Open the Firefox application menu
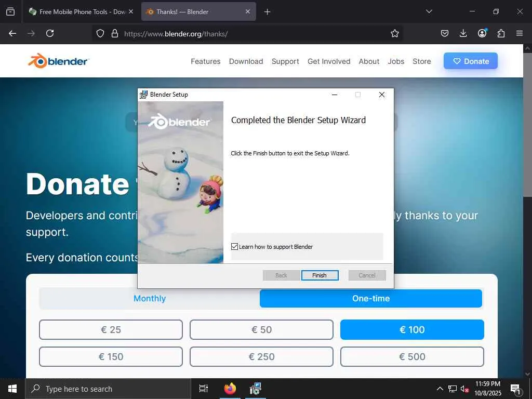The height and width of the screenshot is (399, 532). coord(520,33)
